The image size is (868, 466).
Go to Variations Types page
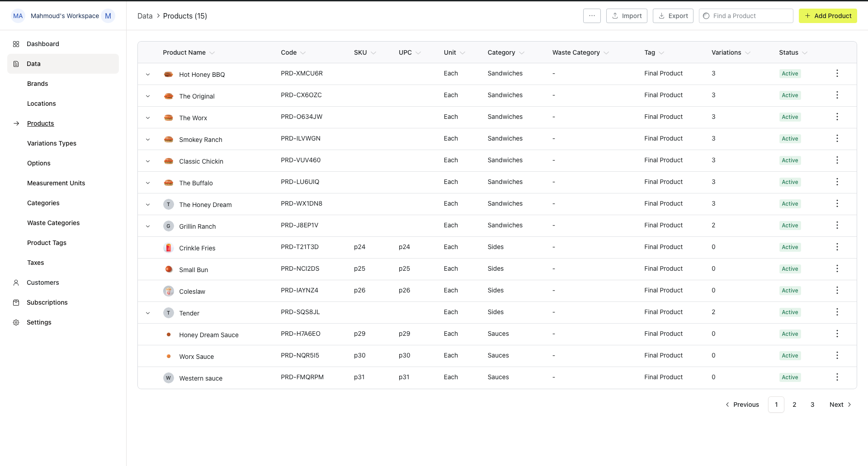click(x=52, y=143)
